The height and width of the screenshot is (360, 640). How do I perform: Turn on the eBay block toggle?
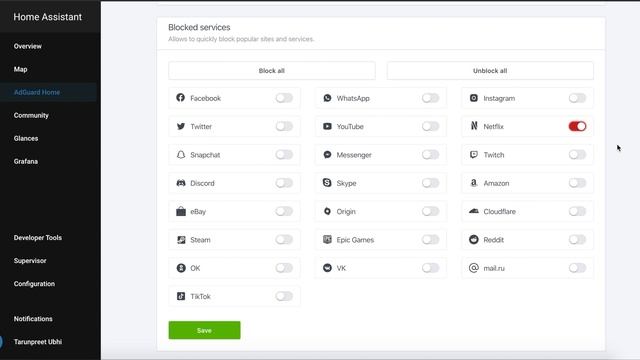point(284,211)
